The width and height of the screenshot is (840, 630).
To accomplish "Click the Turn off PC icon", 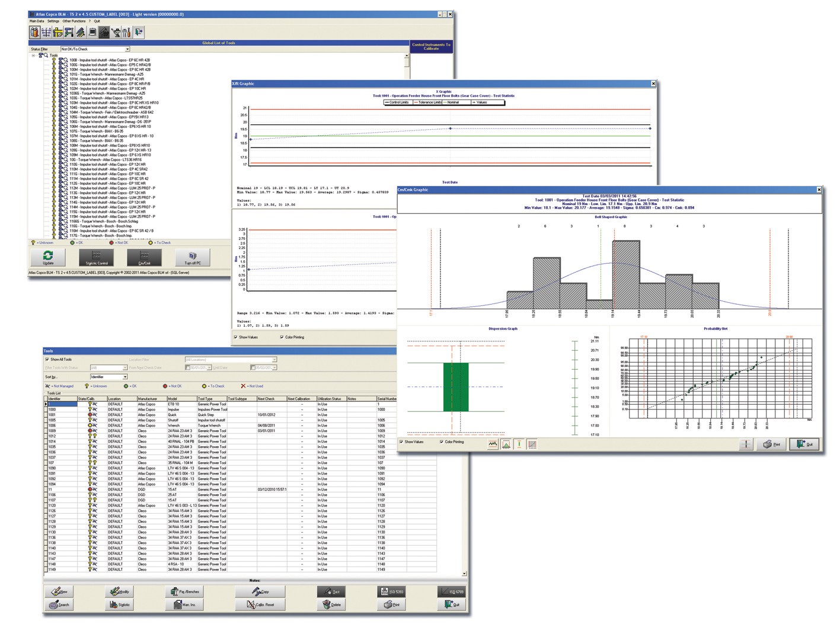I will tap(193, 257).
